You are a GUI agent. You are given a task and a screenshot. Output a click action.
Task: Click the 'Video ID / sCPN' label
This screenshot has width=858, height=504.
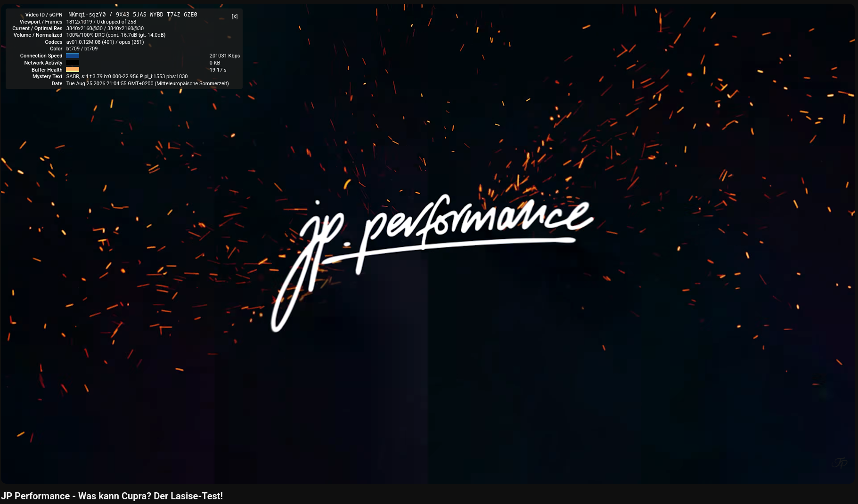pyautogui.click(x=44, y=15)
